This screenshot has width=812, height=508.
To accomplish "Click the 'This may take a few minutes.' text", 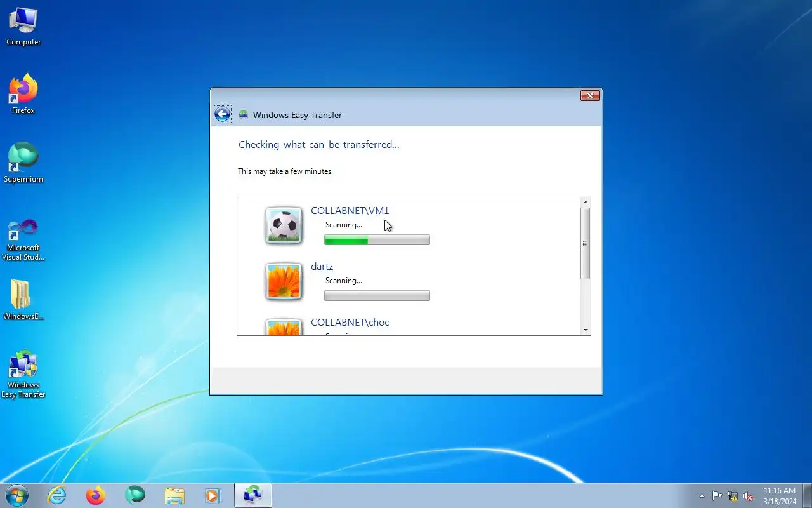I will [285, 171].
